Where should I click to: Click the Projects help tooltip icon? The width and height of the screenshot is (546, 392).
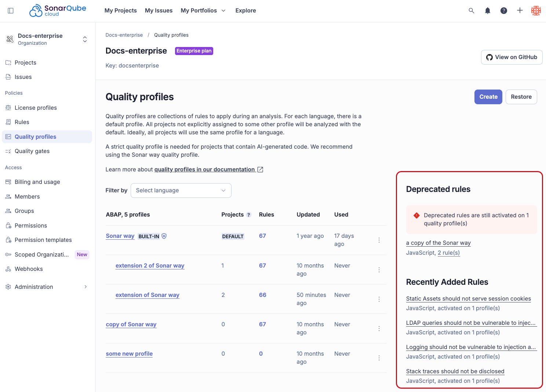249,215
